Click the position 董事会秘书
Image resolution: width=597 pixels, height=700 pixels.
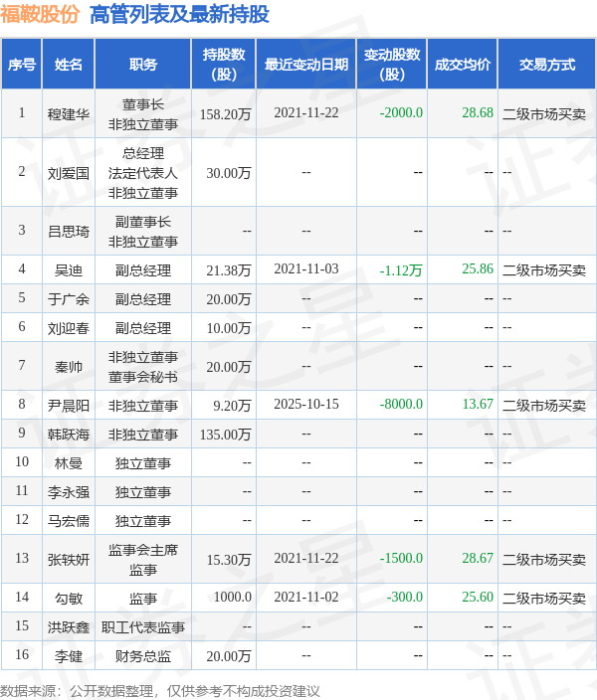click(x=143, y=377)
